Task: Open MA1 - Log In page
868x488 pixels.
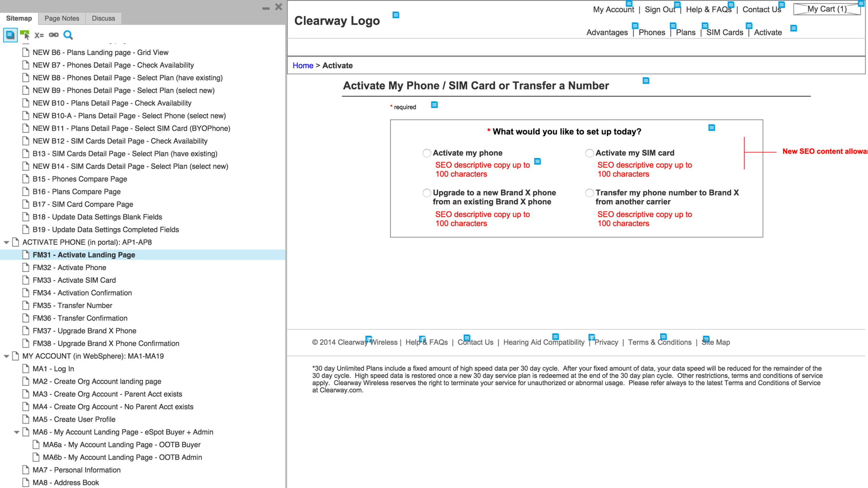Action: point(53,369)
